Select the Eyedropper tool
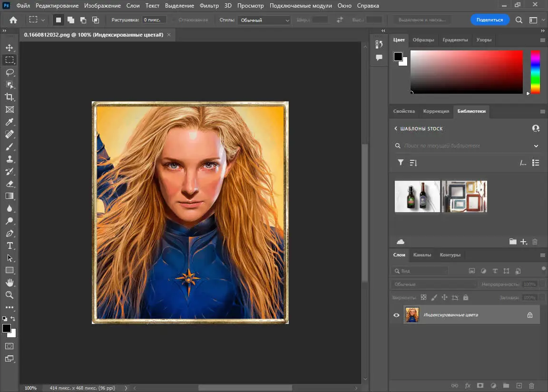 10,122
